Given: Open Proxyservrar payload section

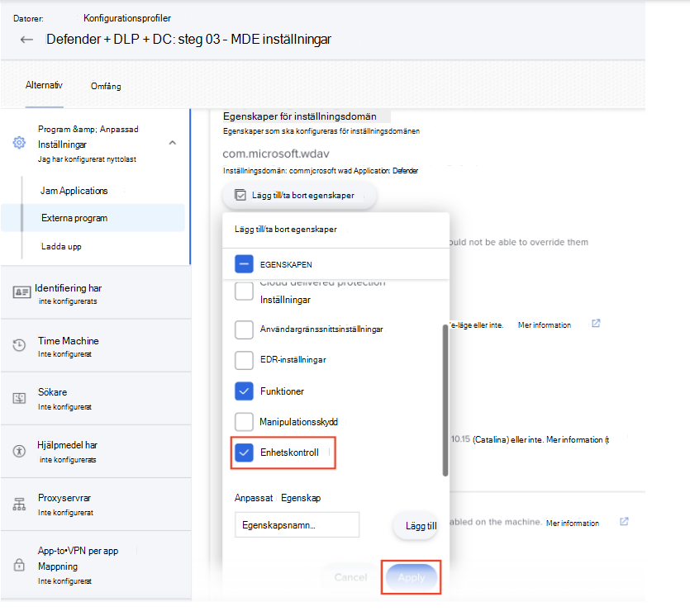Looking at the screenshot, I should [96, 505].
